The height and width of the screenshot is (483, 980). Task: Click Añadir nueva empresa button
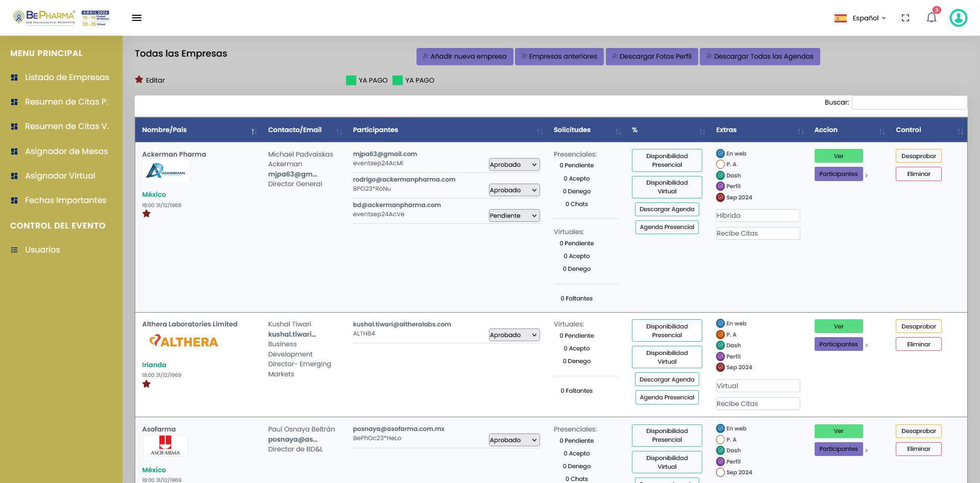(x=464, y=57)
